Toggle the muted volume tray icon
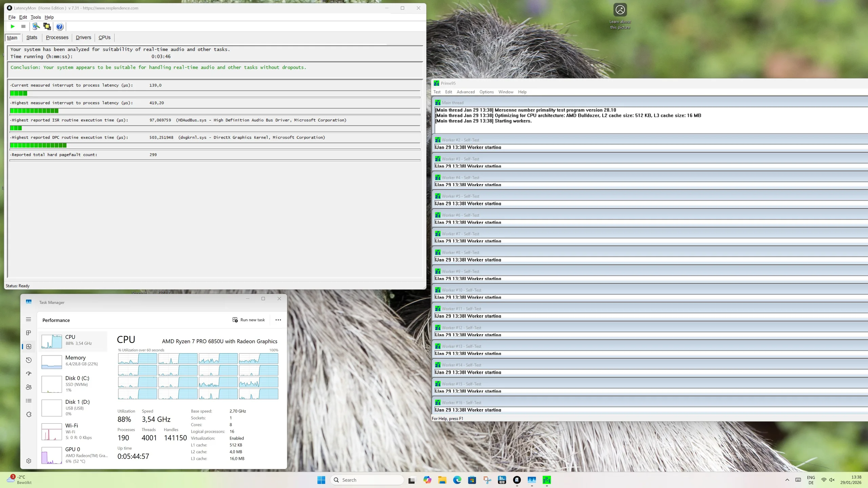Image resolution: width=868 pixels, height=488 pixels. (x=832, y=480)
